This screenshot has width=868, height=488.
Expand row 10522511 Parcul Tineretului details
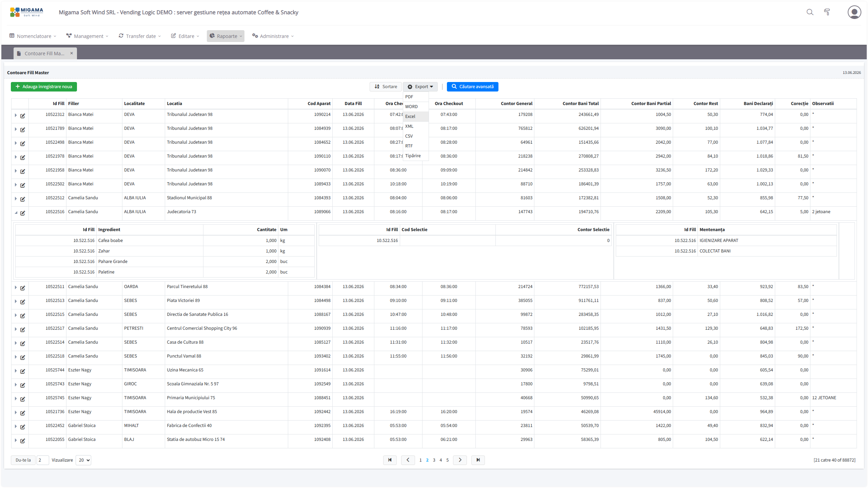coord(16,288)
